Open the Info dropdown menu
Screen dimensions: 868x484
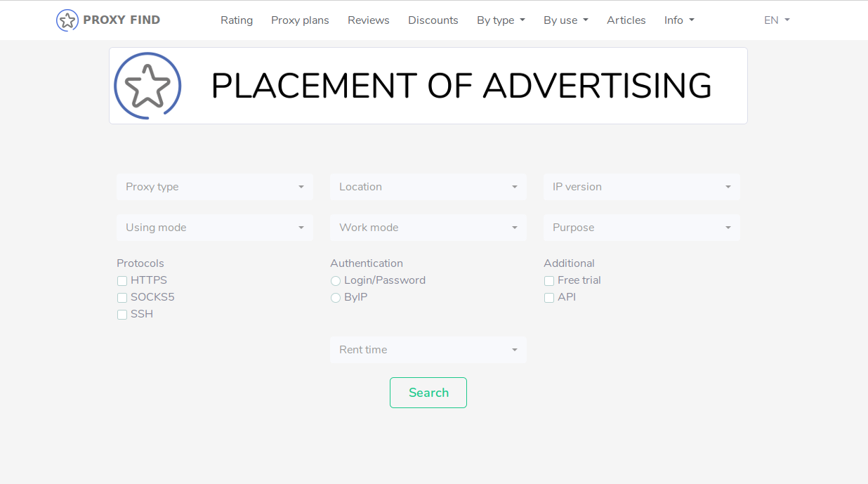click(678, 20)
